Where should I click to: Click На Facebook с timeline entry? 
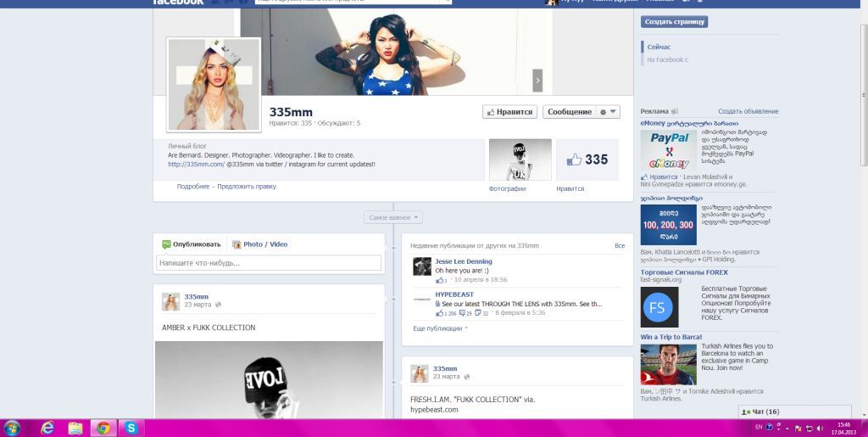pyautogui.click(x=668, y=59)
